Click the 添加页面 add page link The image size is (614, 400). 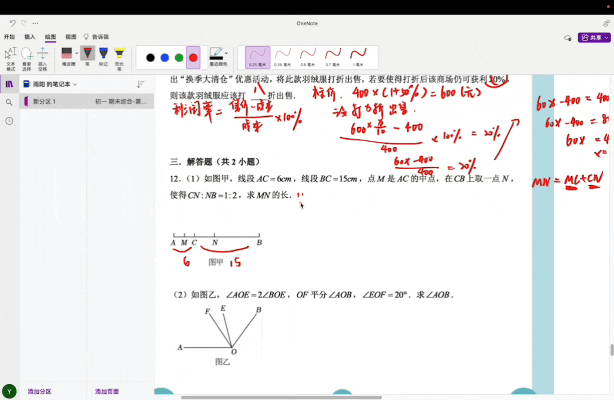click(107, 391)
